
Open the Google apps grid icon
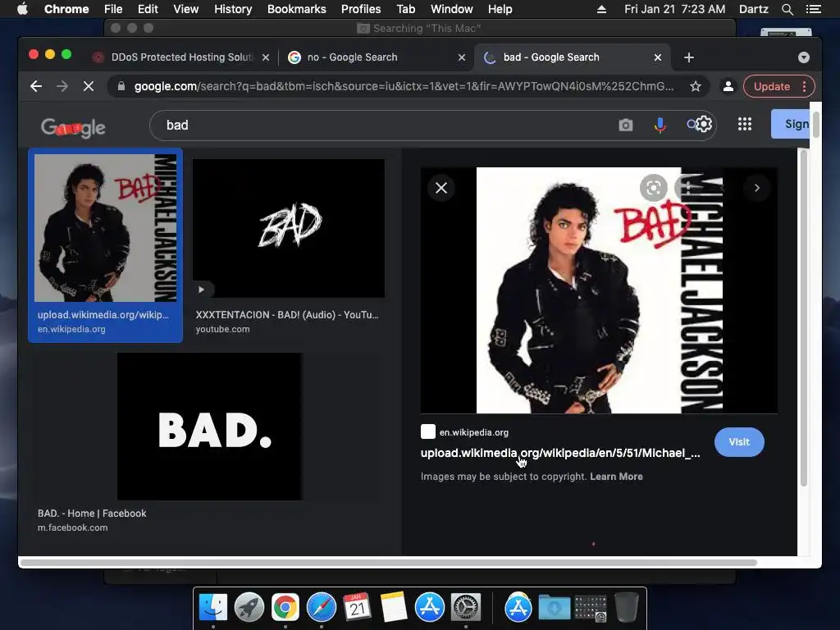(x=745, y=125)
